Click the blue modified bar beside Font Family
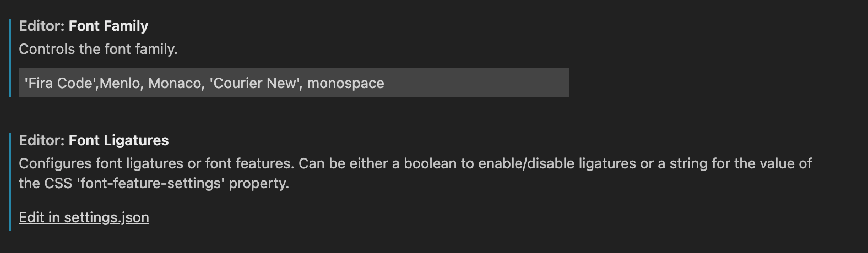This screenshot has width=868, height=253. (x=10, y=58)
